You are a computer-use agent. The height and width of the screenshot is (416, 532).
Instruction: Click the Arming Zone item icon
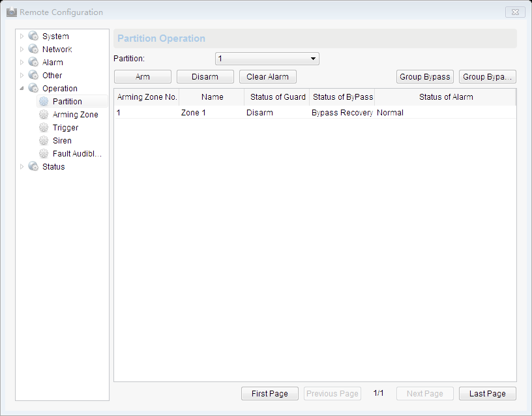(44, 114)
